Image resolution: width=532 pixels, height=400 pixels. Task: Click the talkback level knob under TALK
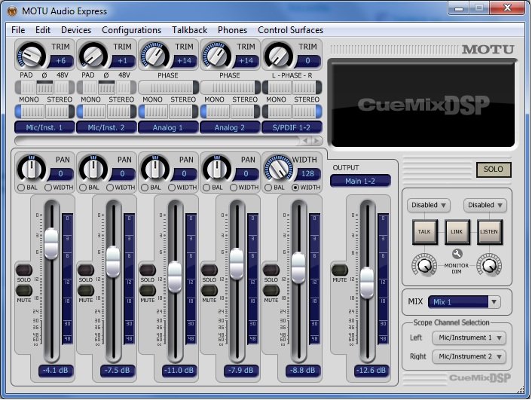[x=424, y=265]
